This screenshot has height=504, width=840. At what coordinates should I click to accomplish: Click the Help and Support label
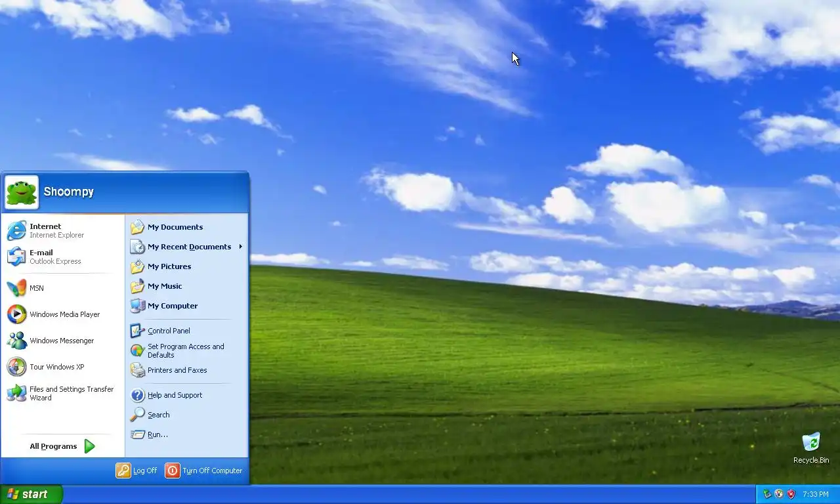[x=175, y=395]
